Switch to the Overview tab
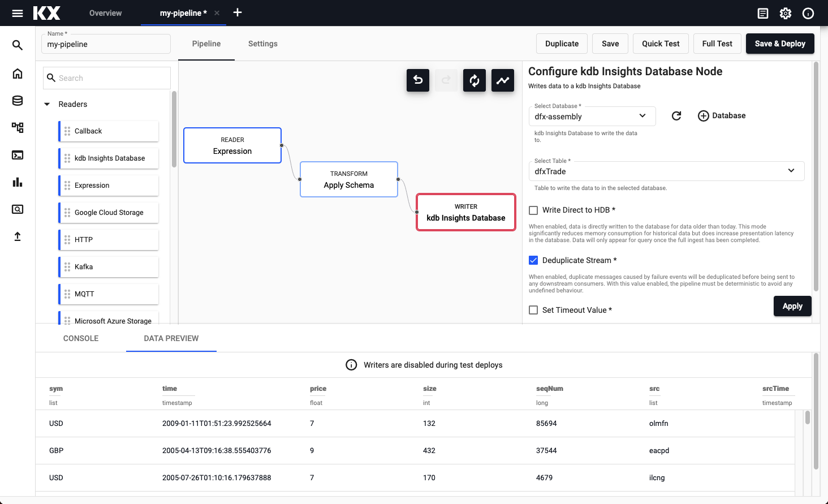 105,13
